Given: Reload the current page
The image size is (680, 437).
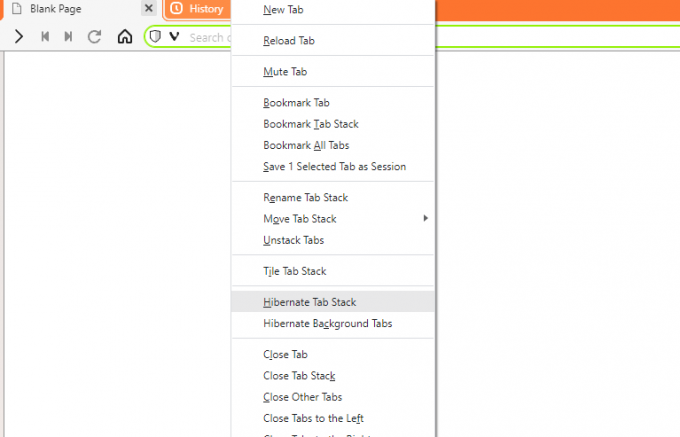Looking at the screenshot, I should (95, 36).
